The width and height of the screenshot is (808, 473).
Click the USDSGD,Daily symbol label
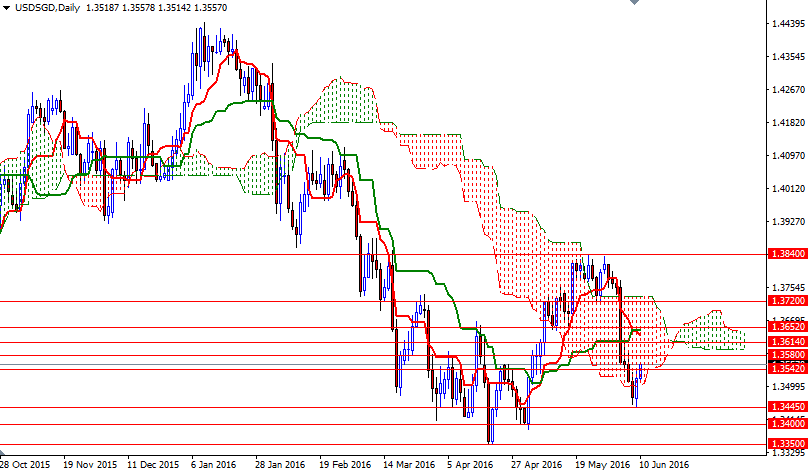[49, 8]
